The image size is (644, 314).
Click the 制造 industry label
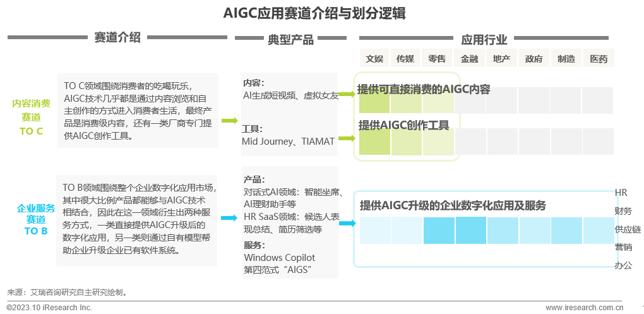566,59
